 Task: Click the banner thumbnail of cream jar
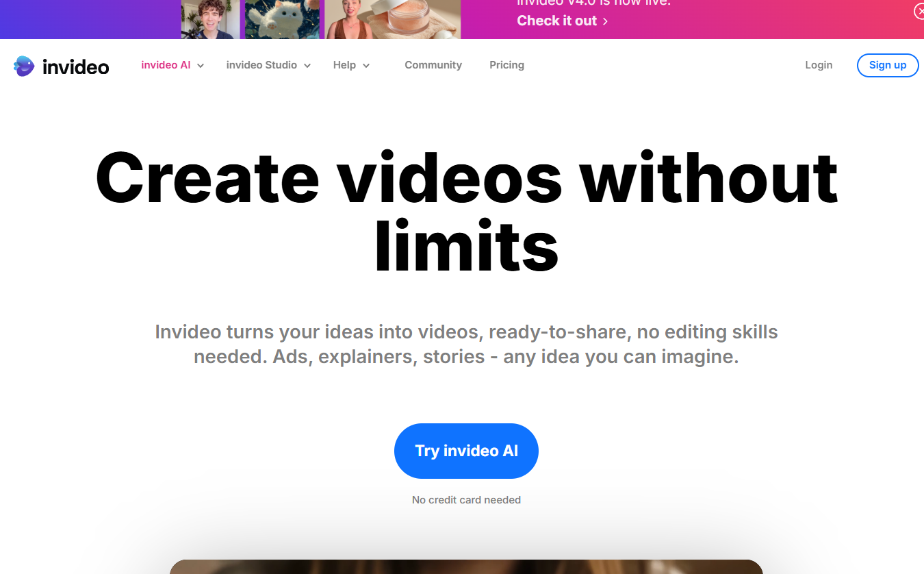pos(416,19)
